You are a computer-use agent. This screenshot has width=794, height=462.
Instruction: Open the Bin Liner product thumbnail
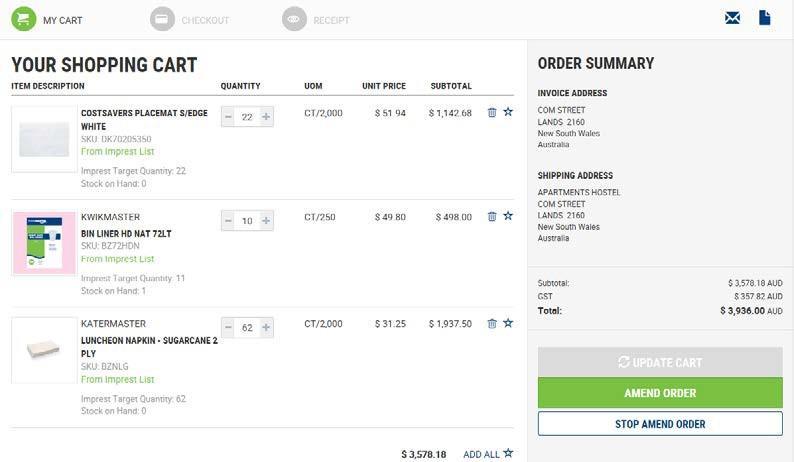[x=44, y=243]
